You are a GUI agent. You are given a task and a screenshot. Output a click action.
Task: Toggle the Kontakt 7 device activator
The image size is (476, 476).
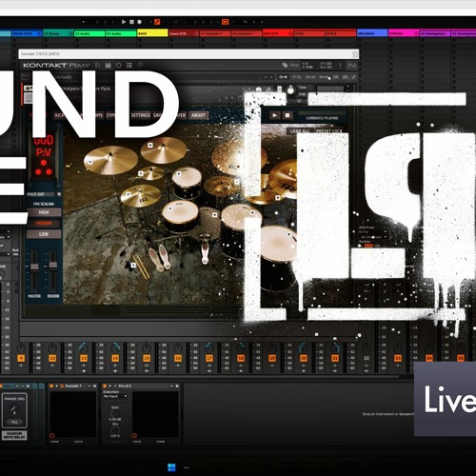click(51, 386)
